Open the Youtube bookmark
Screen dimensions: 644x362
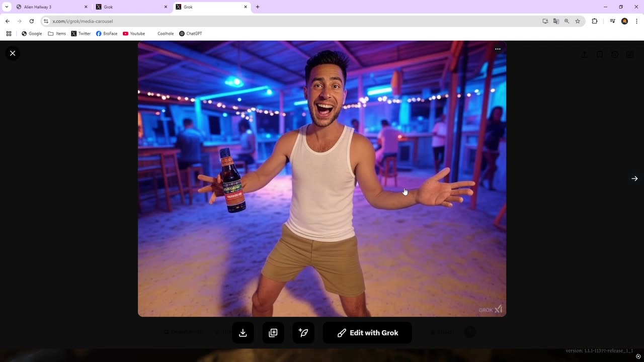tap(134, 34)
